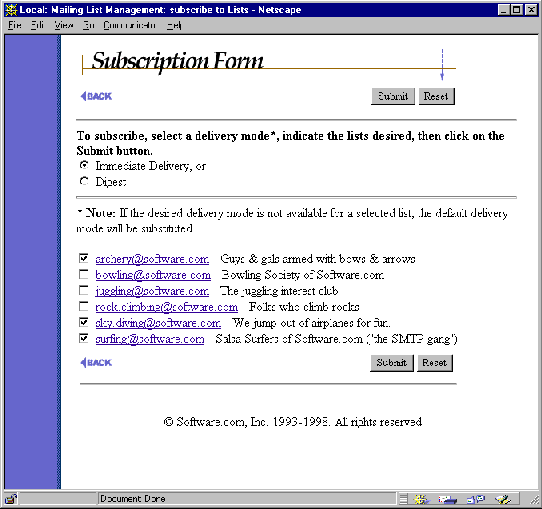Uncheck the surfing@software.com checkbox
Viewport: 542px width, 509px height.
point(84,338)
